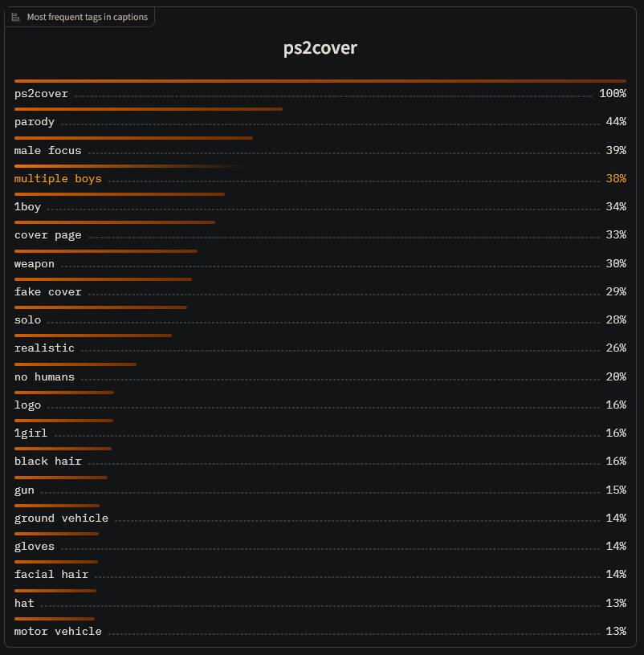Click the motor vehicle tag entry
Screen dimensions: 644x655
(x=58, y=631)
